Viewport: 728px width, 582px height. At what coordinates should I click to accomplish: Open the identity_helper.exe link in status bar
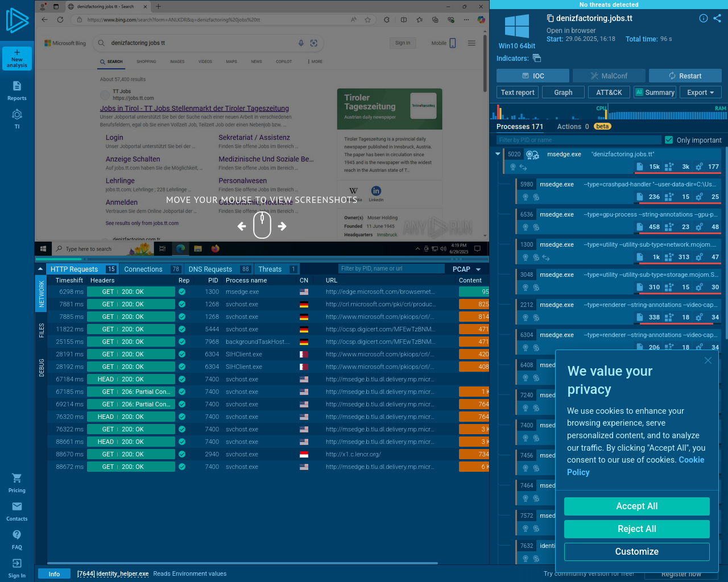pyautogui.click(x=113, y=574)
